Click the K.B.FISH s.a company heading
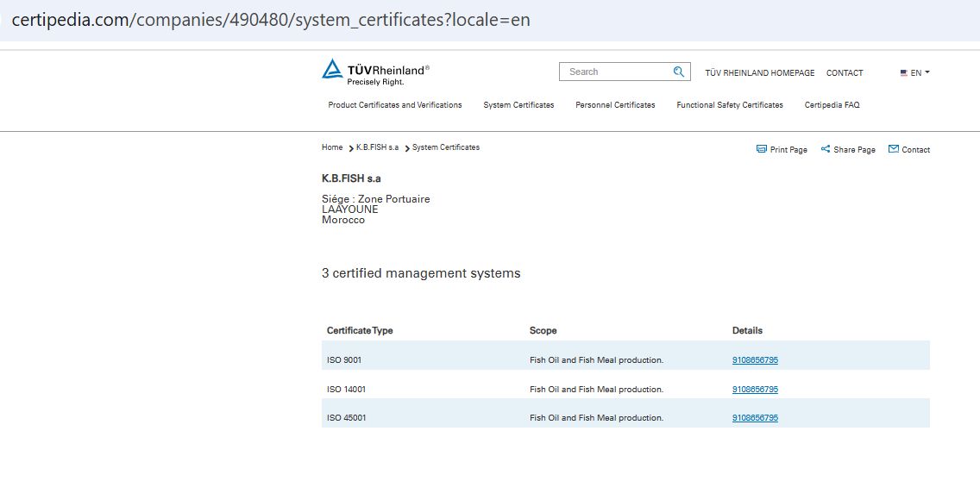980x481 pixels. coord(351,178)
